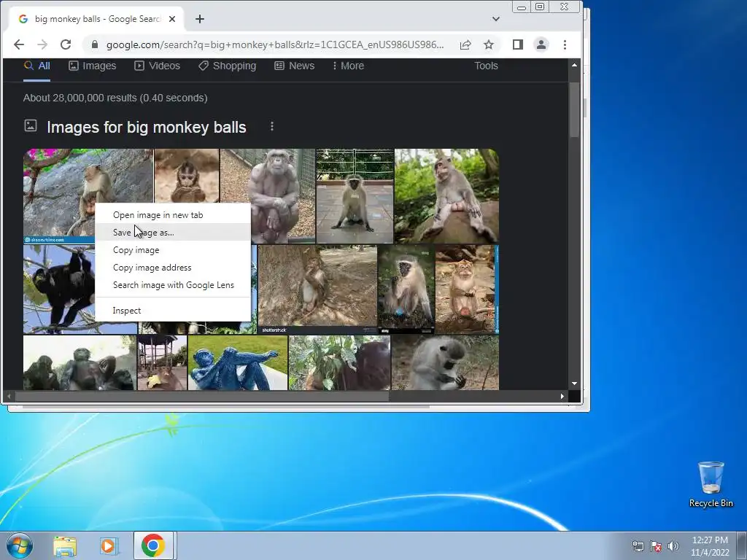Choose Copy image from the context menu

tap(173, 250)
